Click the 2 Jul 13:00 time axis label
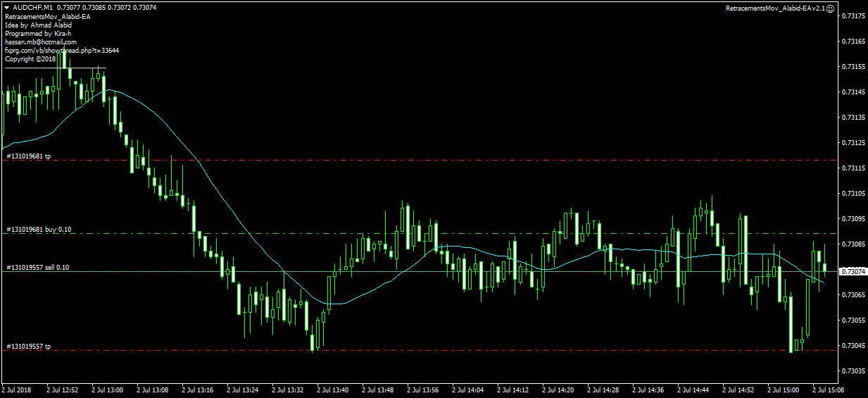 click(x=109, y=390)
